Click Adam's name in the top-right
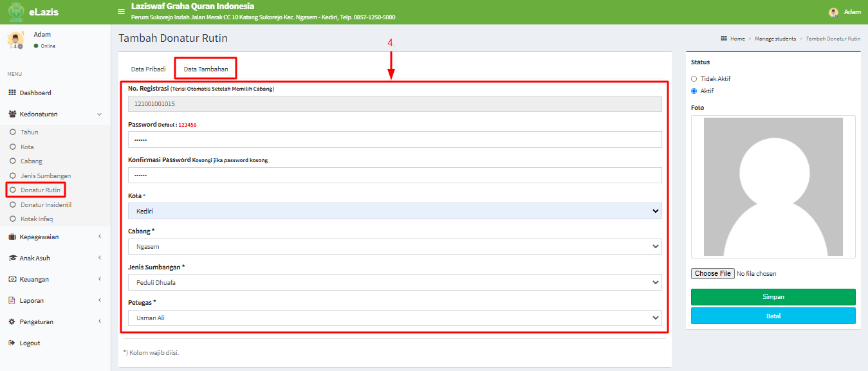This screenshot has height=371, width=868. 852,12
